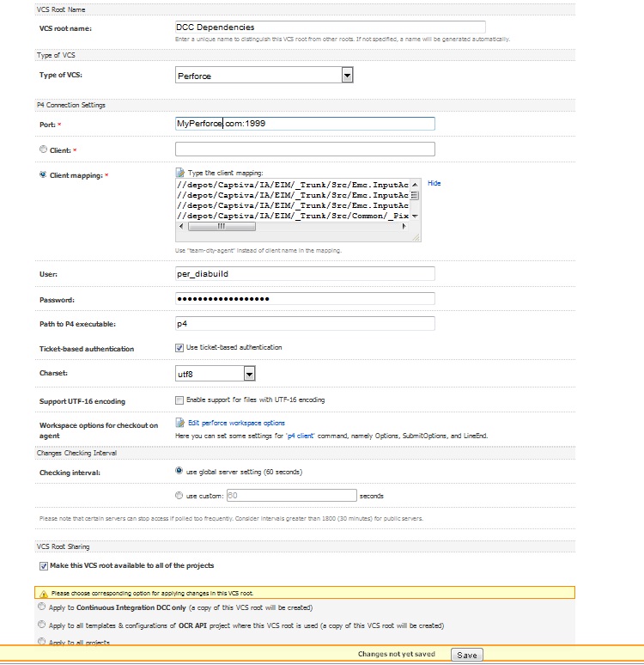Select the Client radio button
This screenshot has width=644, height=665.
click(43, 149)
